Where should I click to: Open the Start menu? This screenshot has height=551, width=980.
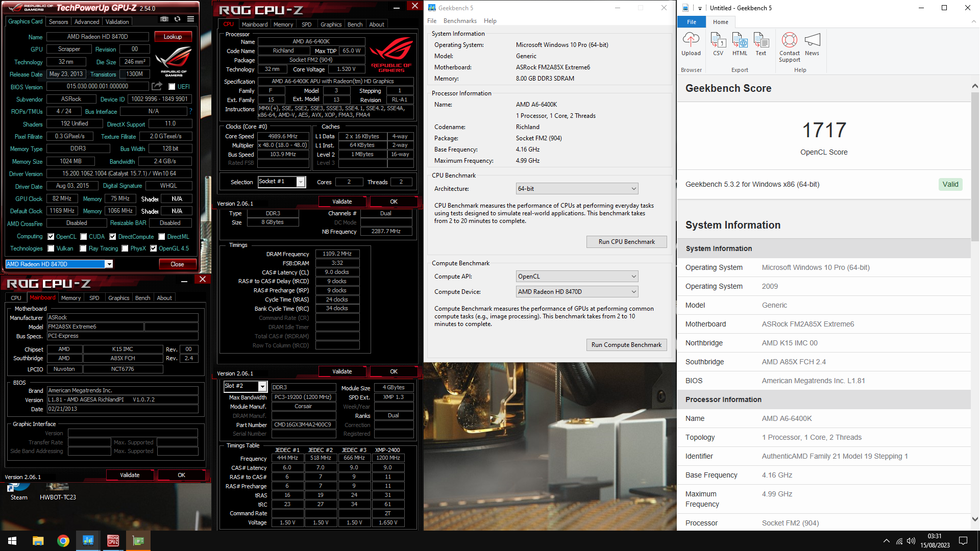pyautogui.click(x=12, y=541)
